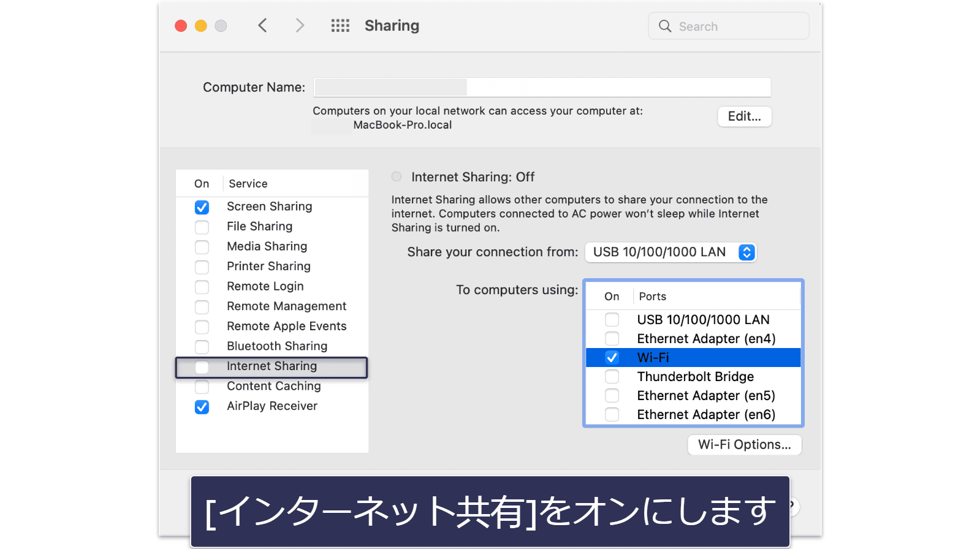Disable the Screen Sharing checkbox

[202, 207]
